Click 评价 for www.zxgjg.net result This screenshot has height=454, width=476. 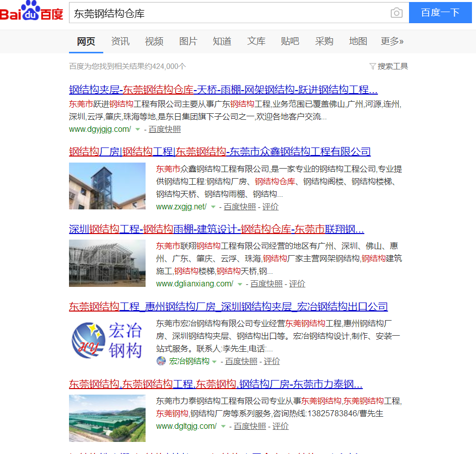coord(270,207)
